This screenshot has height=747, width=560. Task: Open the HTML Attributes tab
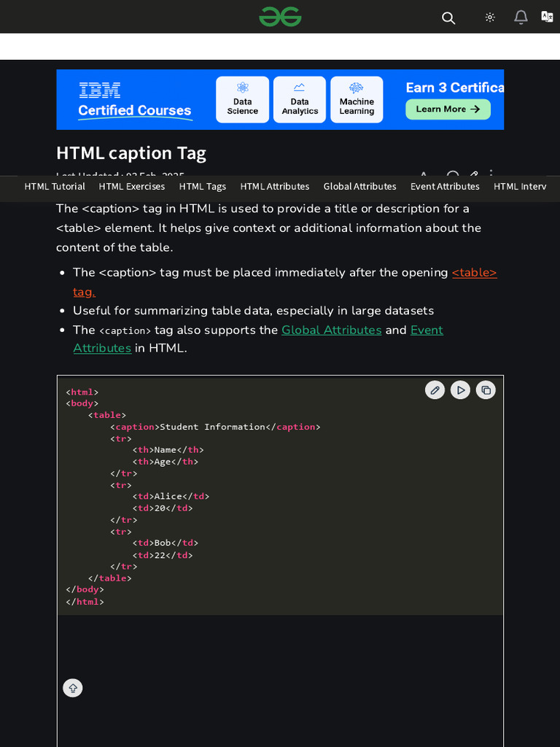pyautogui.click(x=275, y=186)
